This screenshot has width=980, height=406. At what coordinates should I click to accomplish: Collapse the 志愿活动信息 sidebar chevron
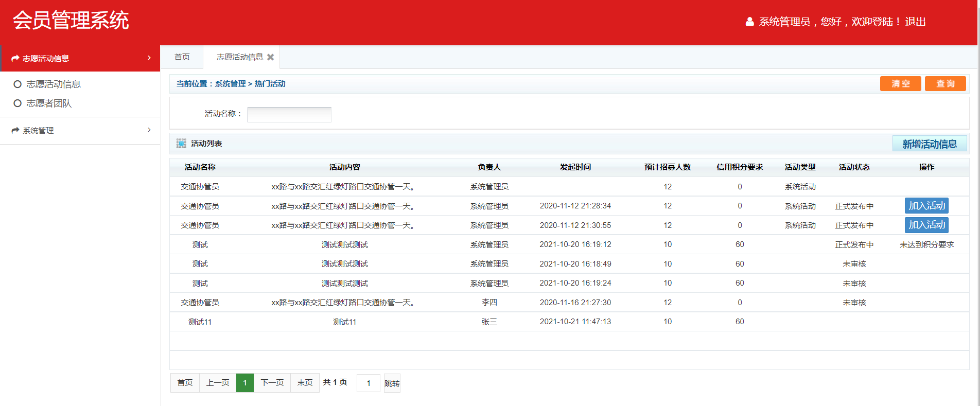click(x=149, y=58)
